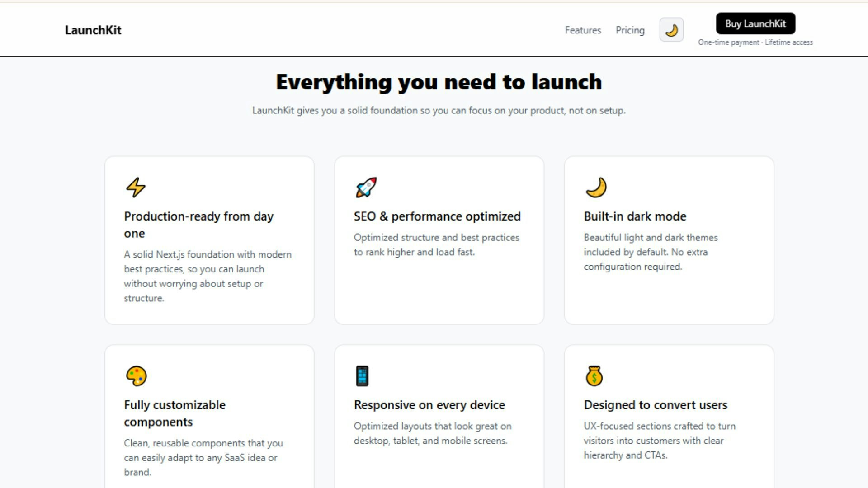Select the lightning bolt icon on Production-ready card
868x488 pixels.
(x=135, y=188)
